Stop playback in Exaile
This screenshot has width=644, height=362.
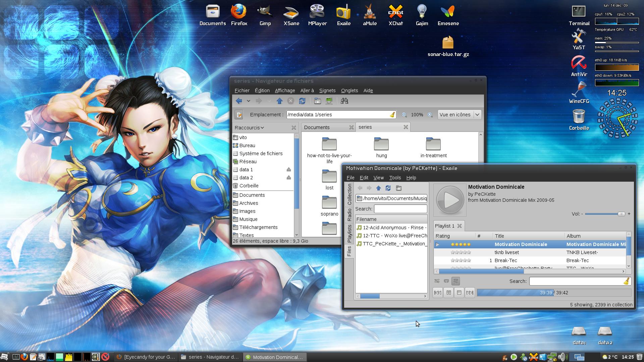459,293
